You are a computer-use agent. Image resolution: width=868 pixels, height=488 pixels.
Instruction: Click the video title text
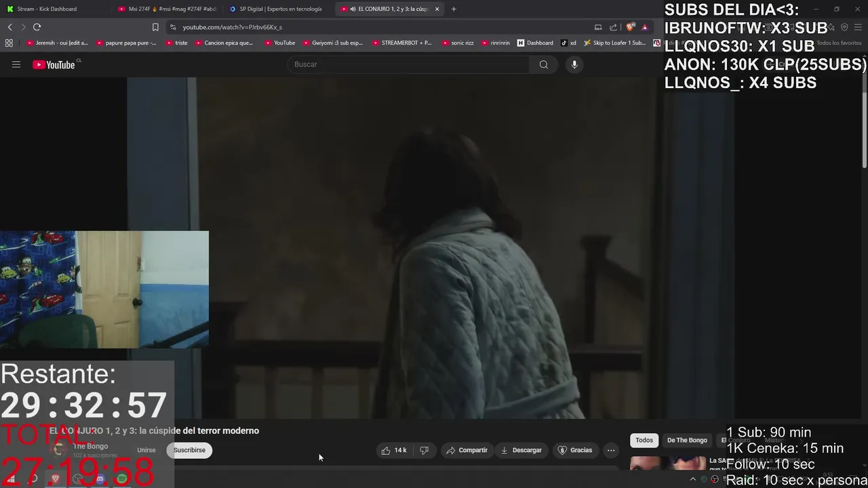154,430
